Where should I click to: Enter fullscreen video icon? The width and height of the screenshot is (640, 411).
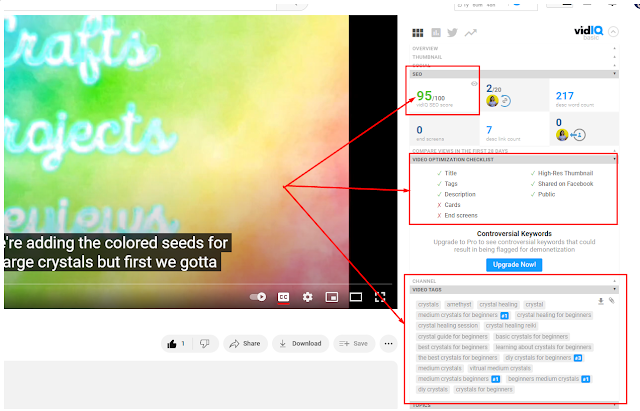(x=380, y=297)
